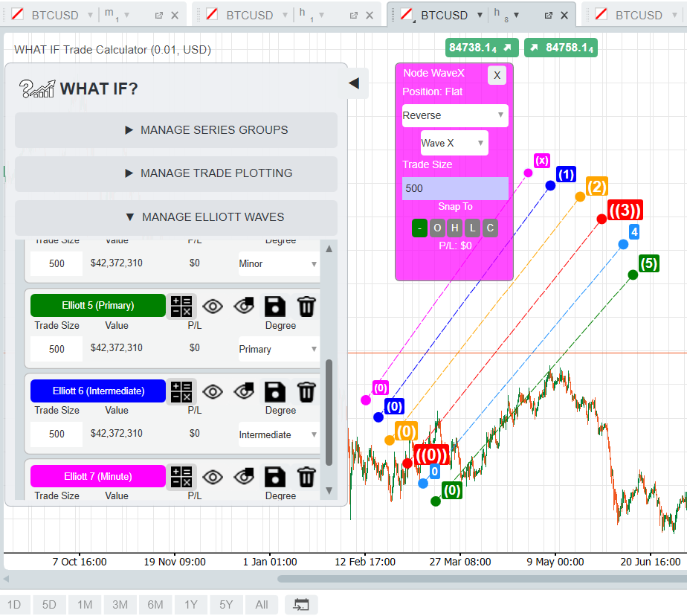Viewport: 687px width, 616px height.
Task: Switch to the BTCUSD h1 chart tab
Action: [x=249, y=16]
